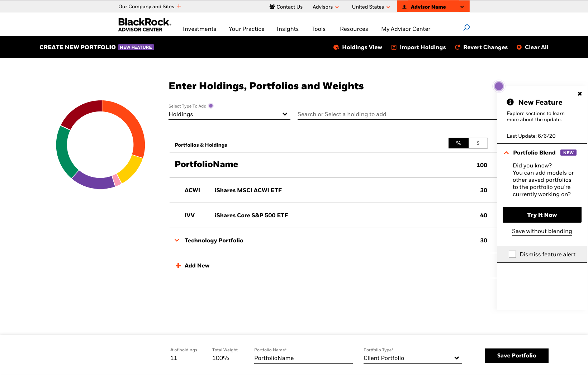Click the Clear All circle-x icon
The image size is (588, 375).
pos(519,47)
